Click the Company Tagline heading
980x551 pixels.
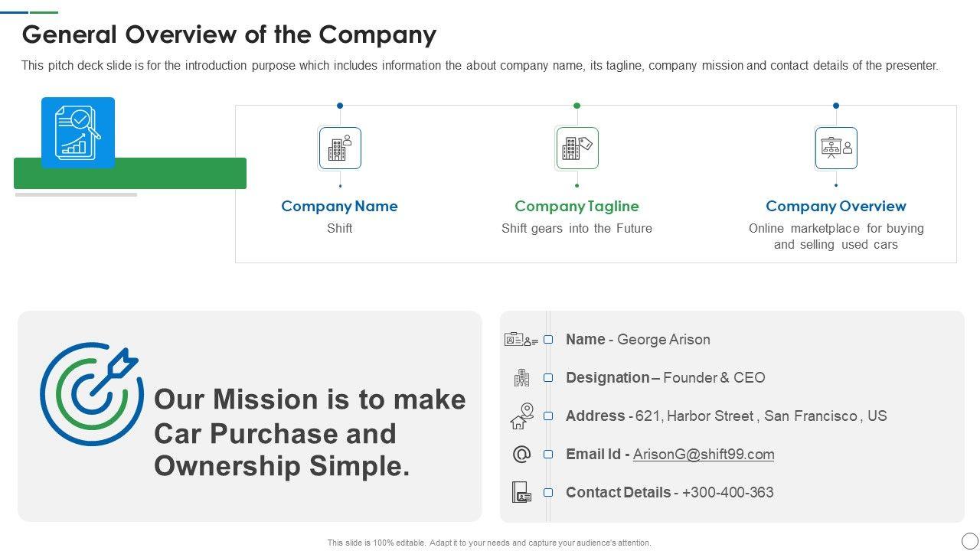point(577,206)
